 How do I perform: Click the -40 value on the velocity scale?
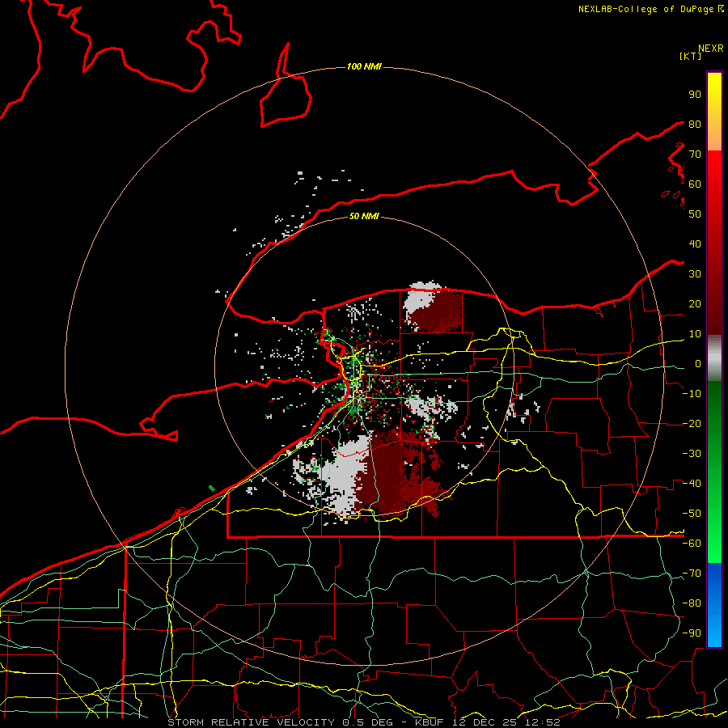point(692,484)
